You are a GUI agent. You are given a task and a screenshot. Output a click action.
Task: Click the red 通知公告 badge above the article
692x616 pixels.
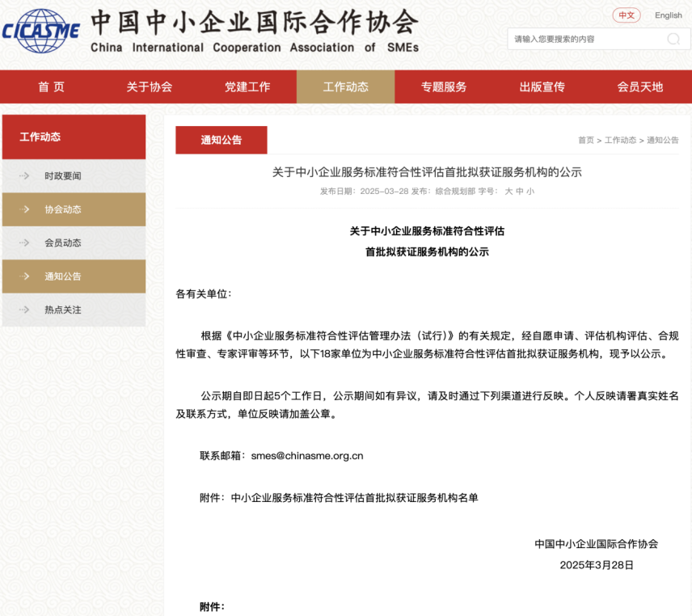pos(221,139)
